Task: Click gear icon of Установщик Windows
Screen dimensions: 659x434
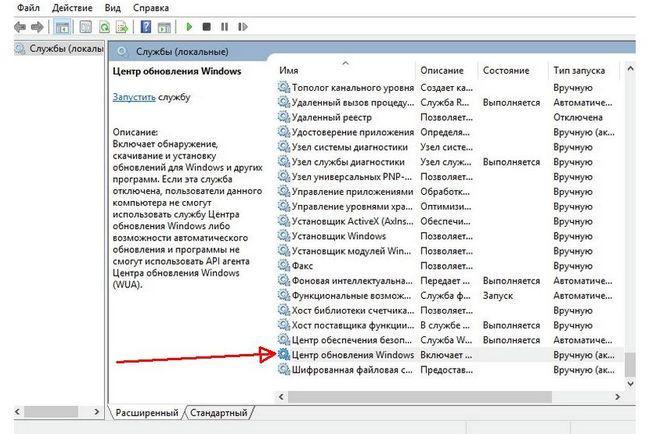Action: pyautogui.click(x=284, y=236)
